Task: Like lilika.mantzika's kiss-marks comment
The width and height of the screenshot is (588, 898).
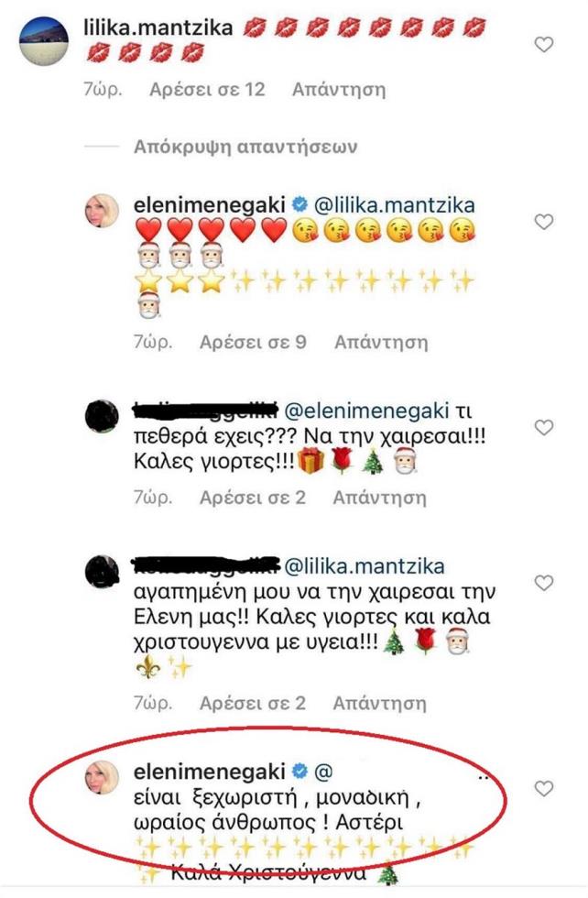Action: (x=543, y=44)
